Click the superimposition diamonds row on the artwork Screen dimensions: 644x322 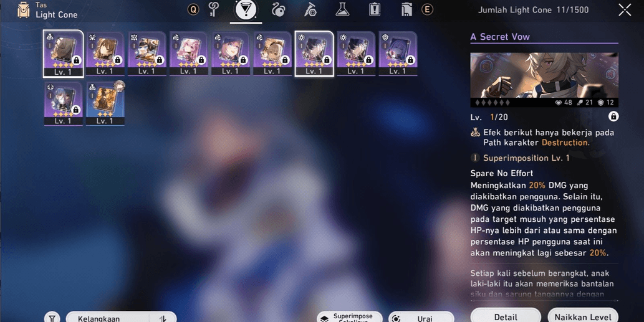(x=492, y=103)
